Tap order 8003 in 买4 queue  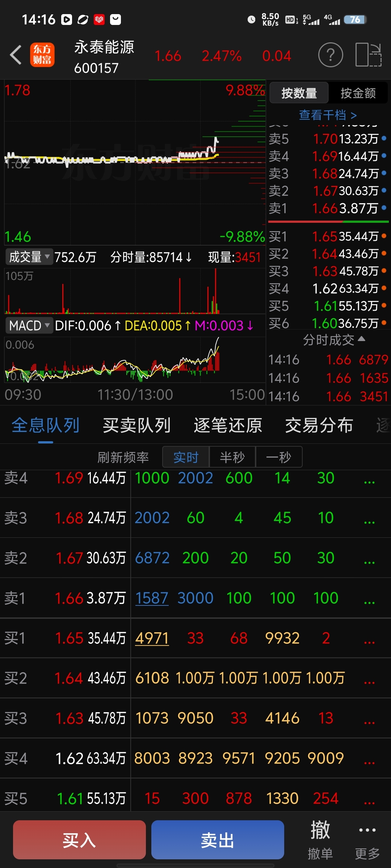[x=152, y=758]
